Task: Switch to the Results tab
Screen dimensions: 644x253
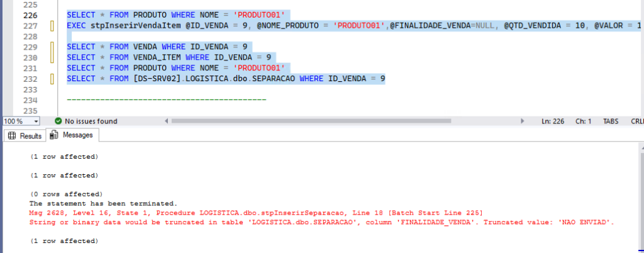Action: [25, 135]
